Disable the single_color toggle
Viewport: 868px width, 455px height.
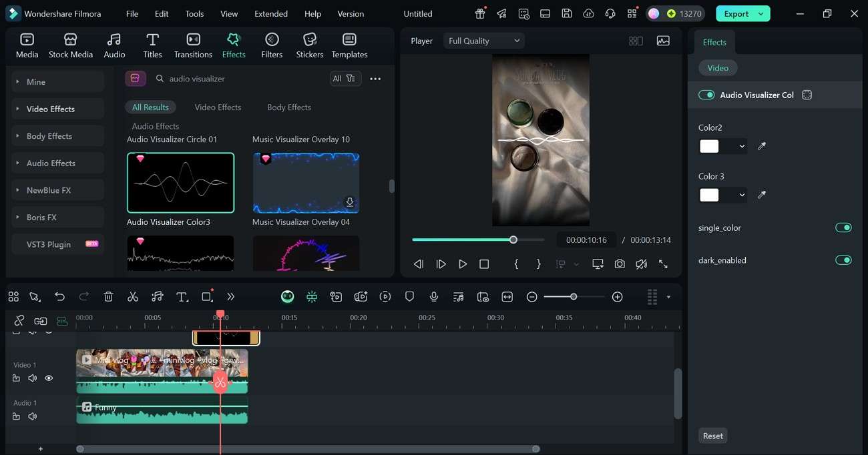coord(843,228)
